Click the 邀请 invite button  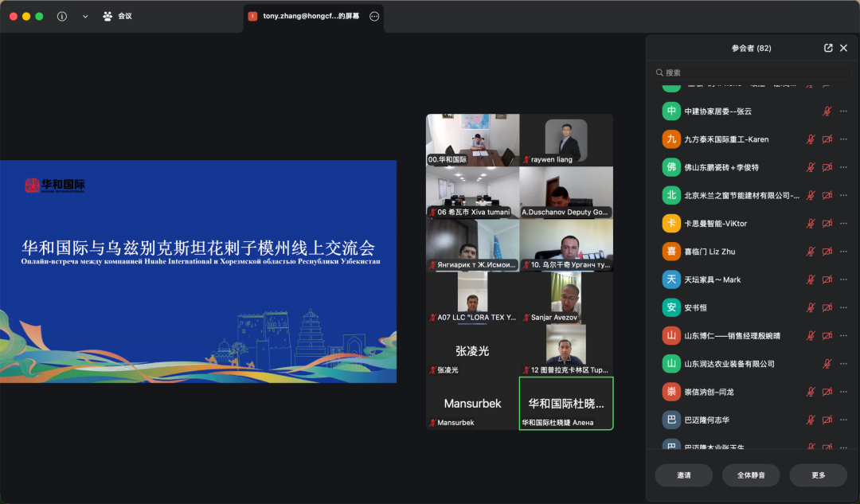point(684,475)
